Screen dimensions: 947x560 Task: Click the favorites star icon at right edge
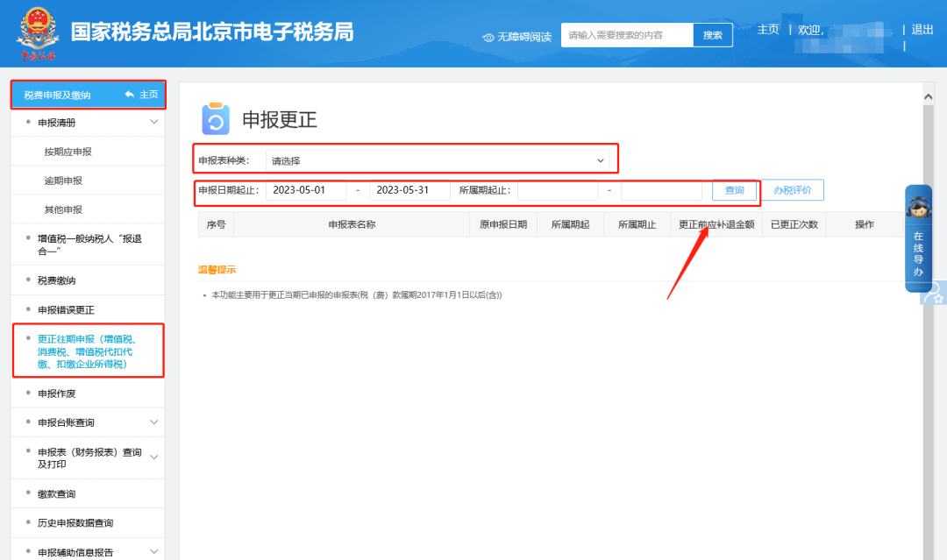tap(936, 294)
